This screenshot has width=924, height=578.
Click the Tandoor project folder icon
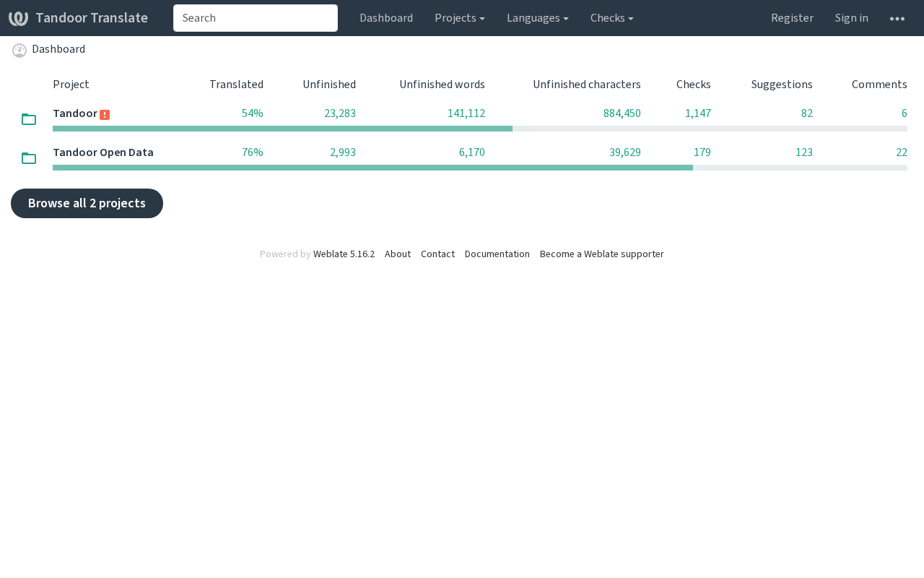[29, 119]
